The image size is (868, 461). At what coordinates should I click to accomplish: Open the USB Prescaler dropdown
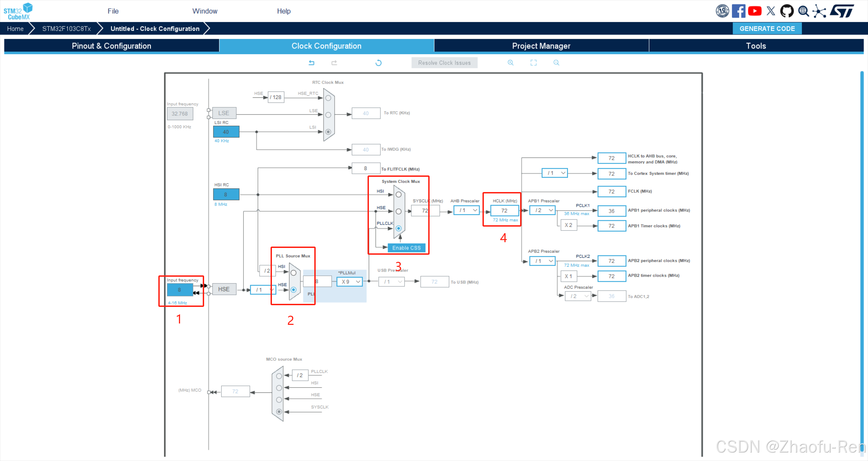(x=392, y=282)
